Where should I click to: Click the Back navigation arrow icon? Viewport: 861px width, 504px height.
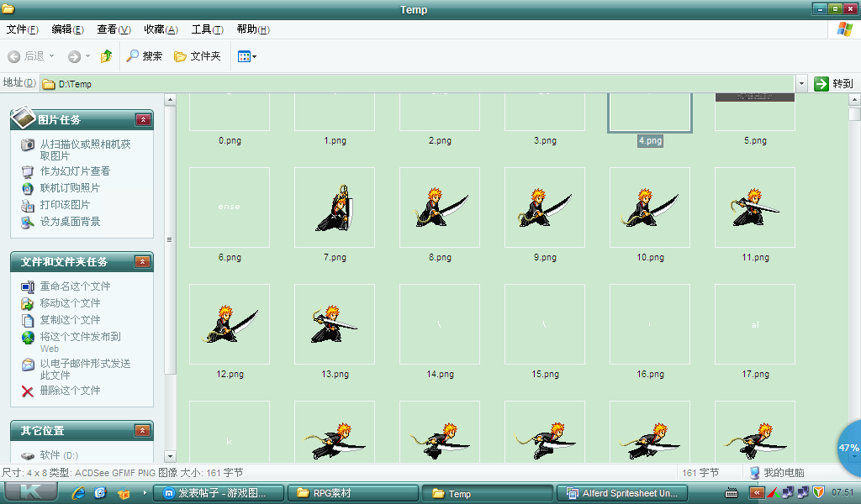pyautogui.click(x=14, y=56)
